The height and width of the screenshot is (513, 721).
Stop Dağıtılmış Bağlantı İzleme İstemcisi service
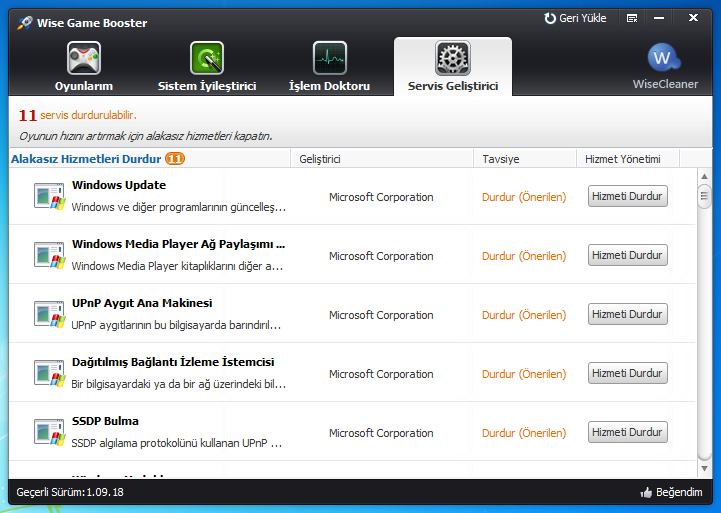(x=628, y=373)
